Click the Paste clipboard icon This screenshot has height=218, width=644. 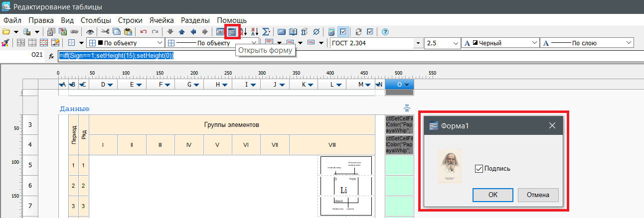(x=128, y=32)
